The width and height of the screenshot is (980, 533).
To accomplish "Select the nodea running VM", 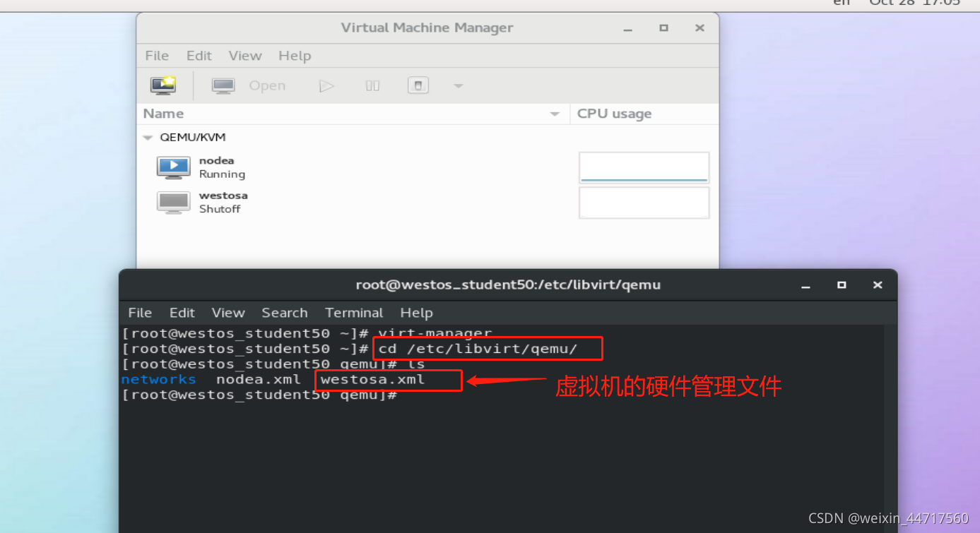I will pyautogui.click(x=427, y=167).
